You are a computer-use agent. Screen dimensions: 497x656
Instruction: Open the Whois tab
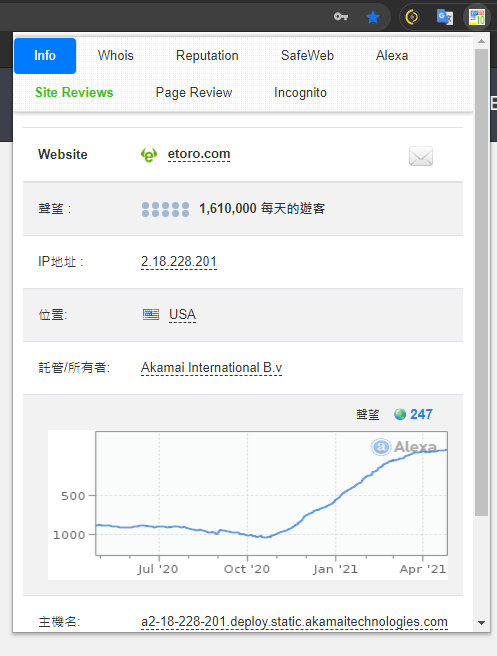pos(115,56)
